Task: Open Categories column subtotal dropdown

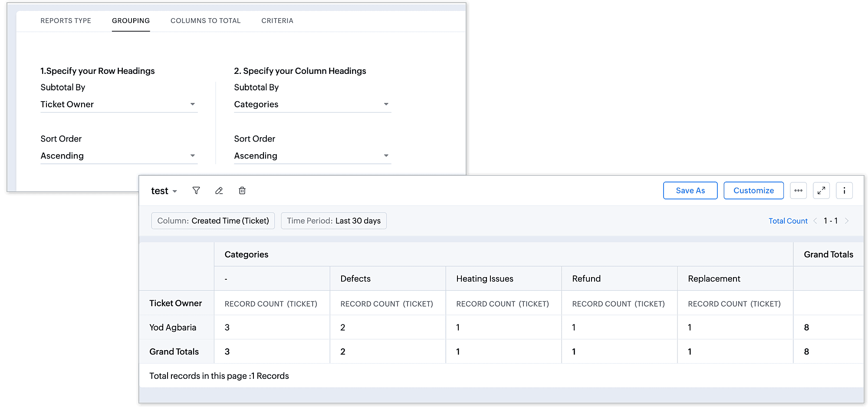Action: click(x=312, y=104)
